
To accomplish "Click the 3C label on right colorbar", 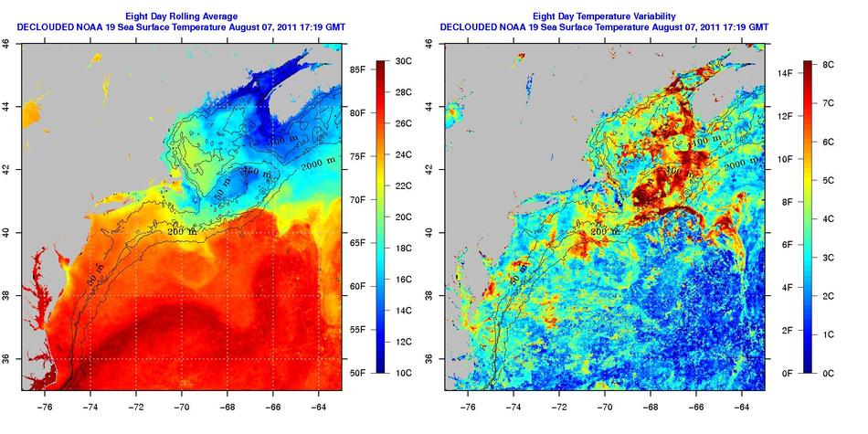I will pyautogui.click(x=829, y=258).
